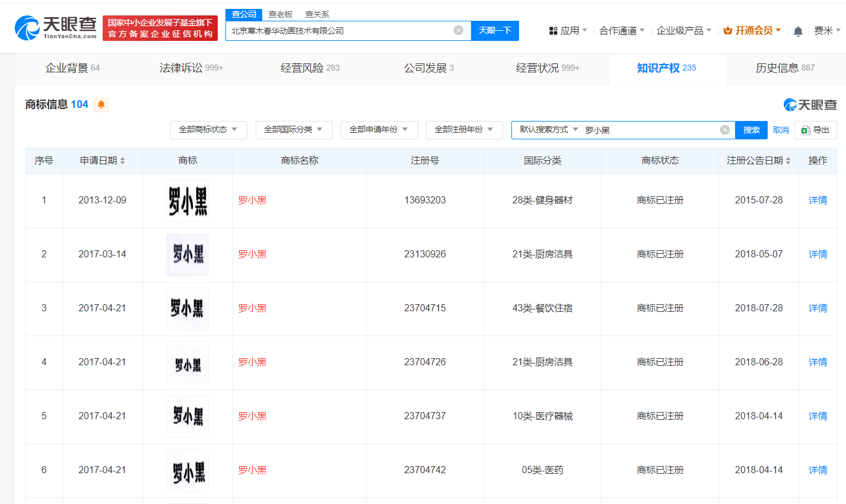Expand the 合作通道 menu
846x504 pixels.
point(622,30)
